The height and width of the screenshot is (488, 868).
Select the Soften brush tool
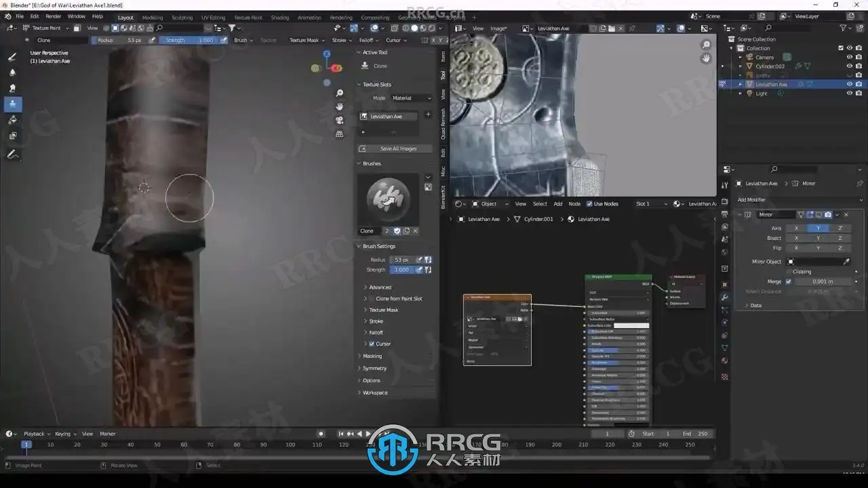(12, 73)
